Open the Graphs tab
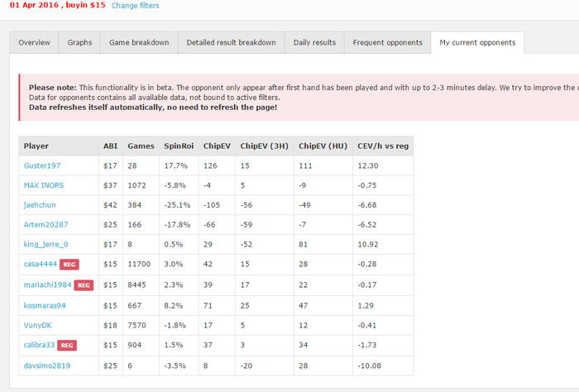 tap(79, 42)
